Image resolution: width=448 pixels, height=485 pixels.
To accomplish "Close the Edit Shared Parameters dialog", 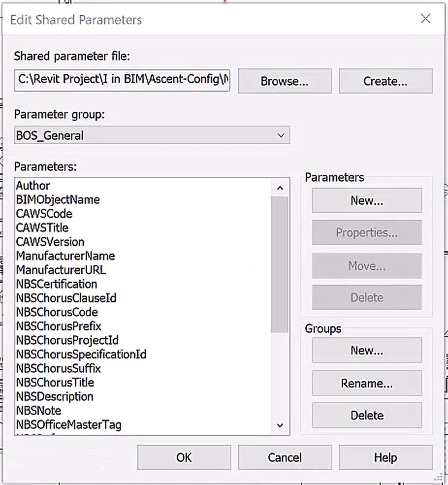I will click(x=426, y=19).
